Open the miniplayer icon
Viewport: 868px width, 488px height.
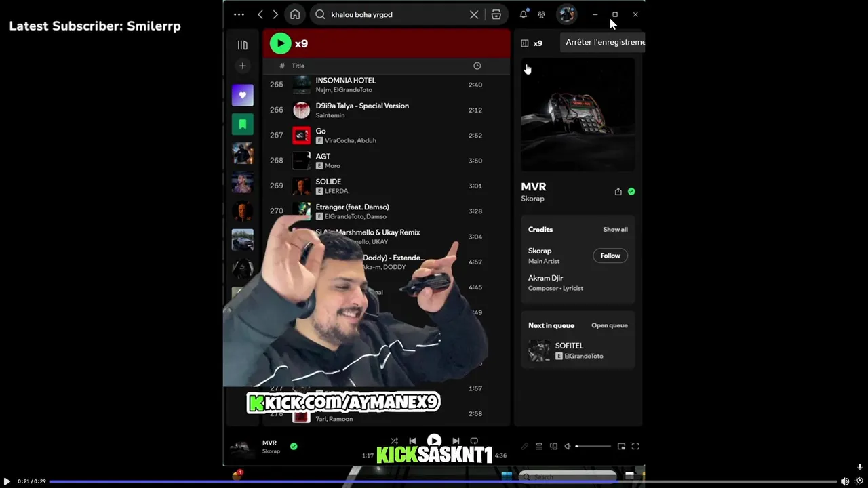coord(621,447)
